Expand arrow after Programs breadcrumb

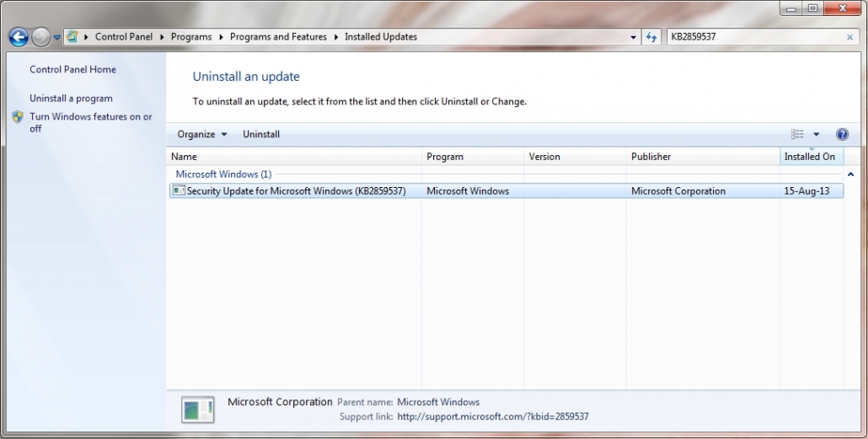(x=221, y=37)
